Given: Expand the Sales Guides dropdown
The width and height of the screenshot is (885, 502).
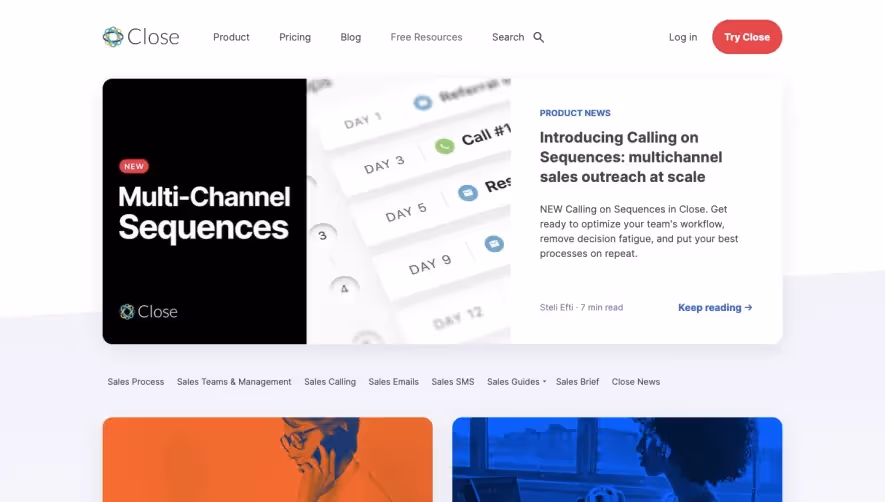Looking at the screenshot, I should coord(516,382).
